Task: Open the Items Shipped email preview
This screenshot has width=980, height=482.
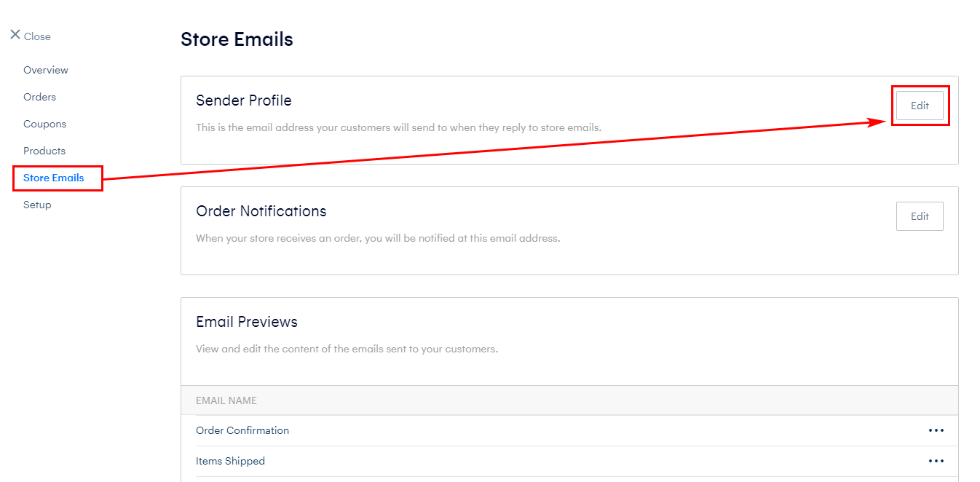Action: 230,461
